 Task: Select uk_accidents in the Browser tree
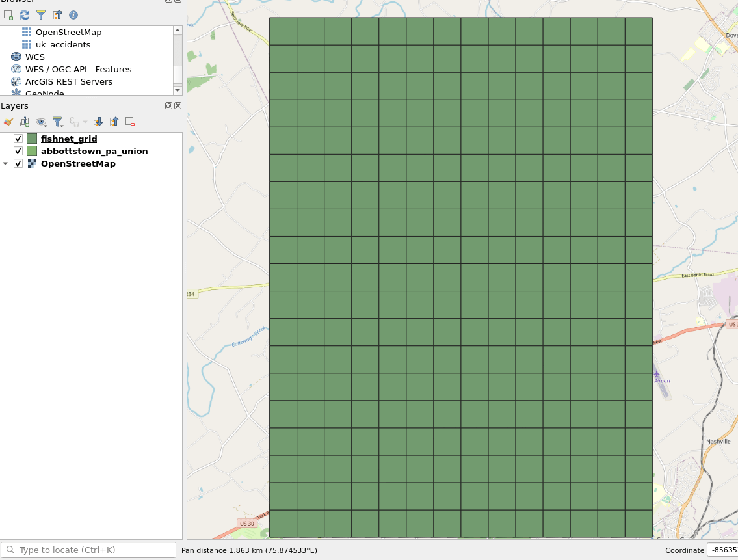coord(64,44)
